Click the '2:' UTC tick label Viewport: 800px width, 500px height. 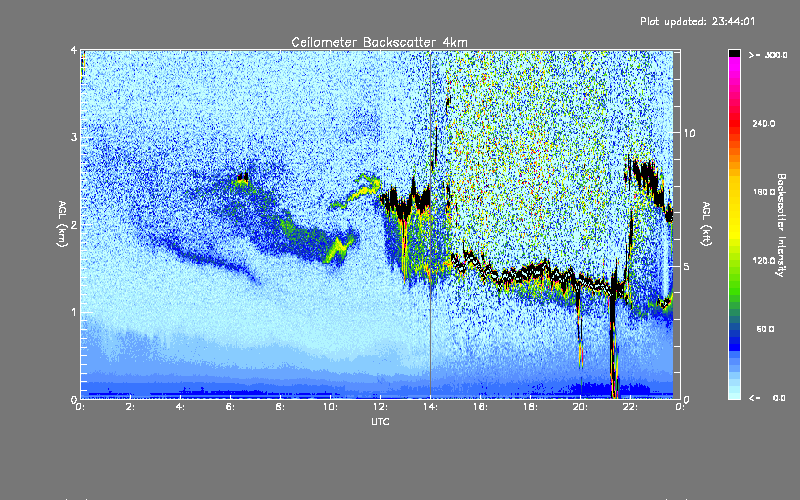point(131,407)
